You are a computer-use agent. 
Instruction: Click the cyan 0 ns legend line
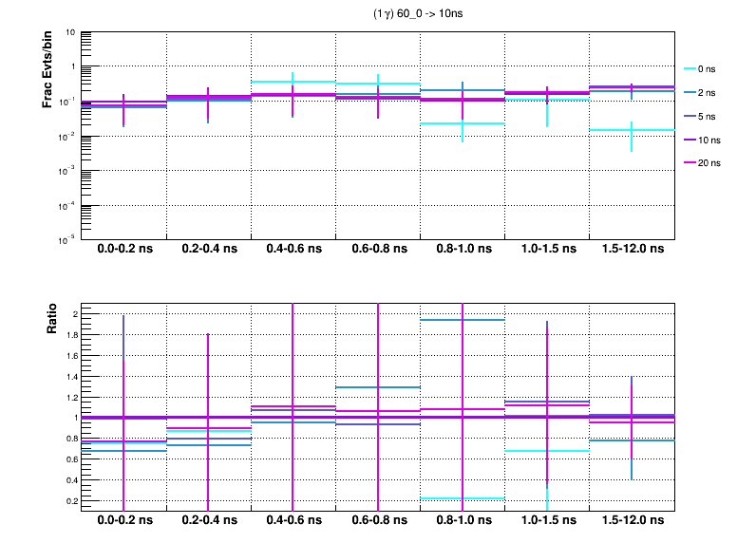click(x=690, y=69)
